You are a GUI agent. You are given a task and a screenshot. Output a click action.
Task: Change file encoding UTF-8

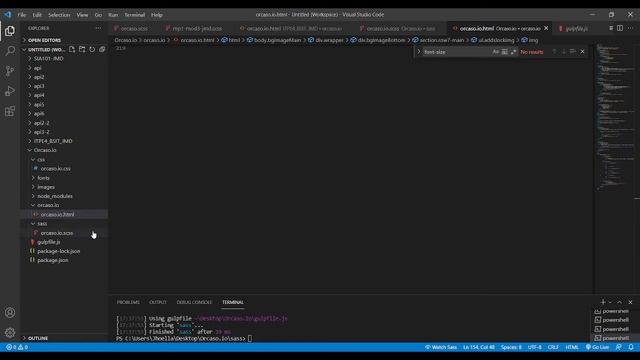[535, 347]
